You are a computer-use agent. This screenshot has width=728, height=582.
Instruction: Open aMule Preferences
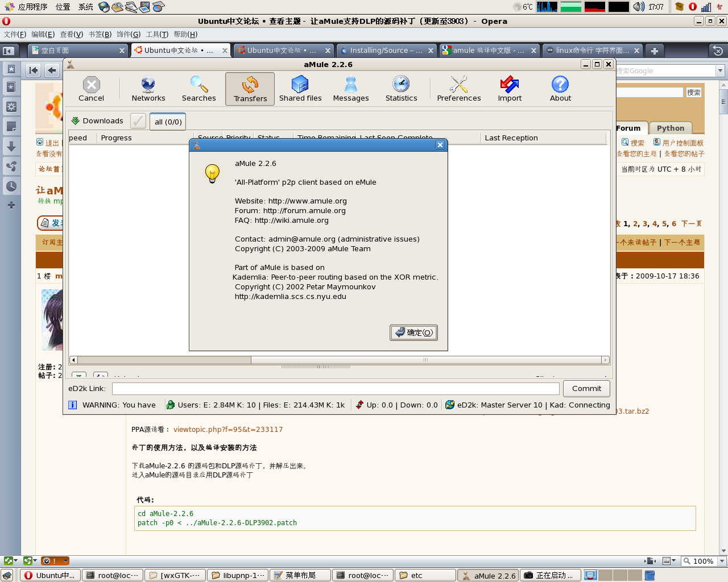(x=459, y=89)
